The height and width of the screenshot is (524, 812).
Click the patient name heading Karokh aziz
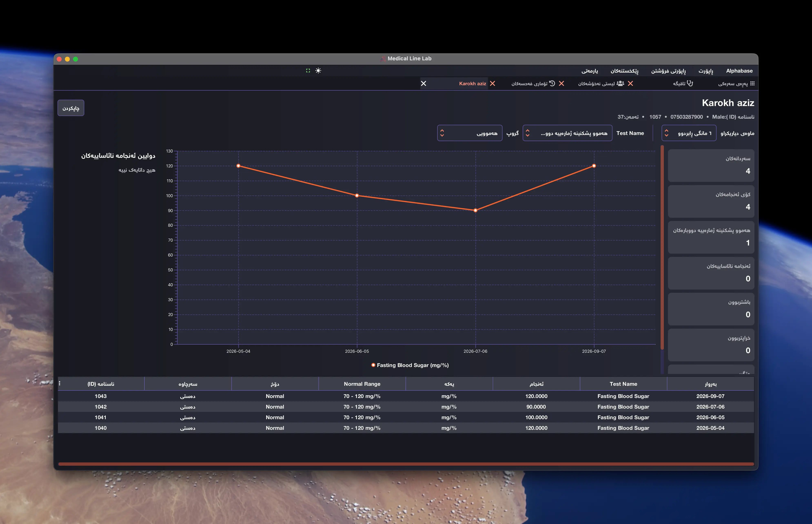click(728, 103)
